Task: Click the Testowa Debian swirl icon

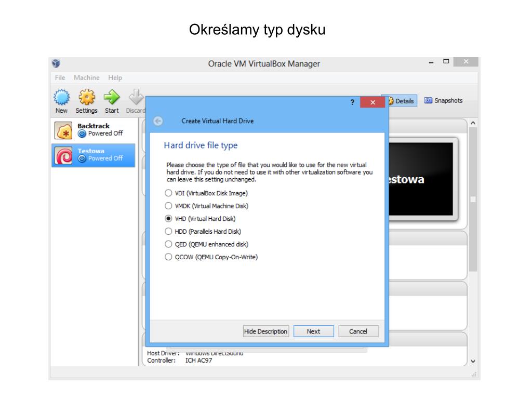Action: [x=63, y=155]
